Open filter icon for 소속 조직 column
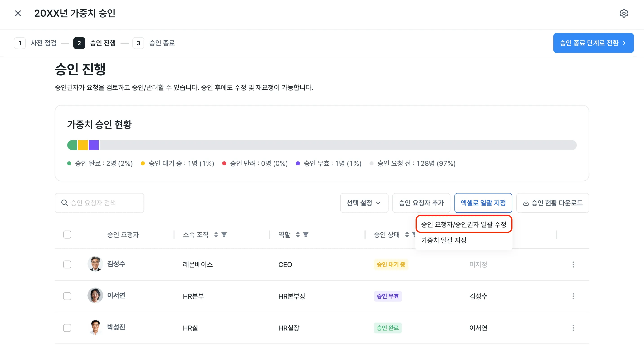 coord(224,234)
